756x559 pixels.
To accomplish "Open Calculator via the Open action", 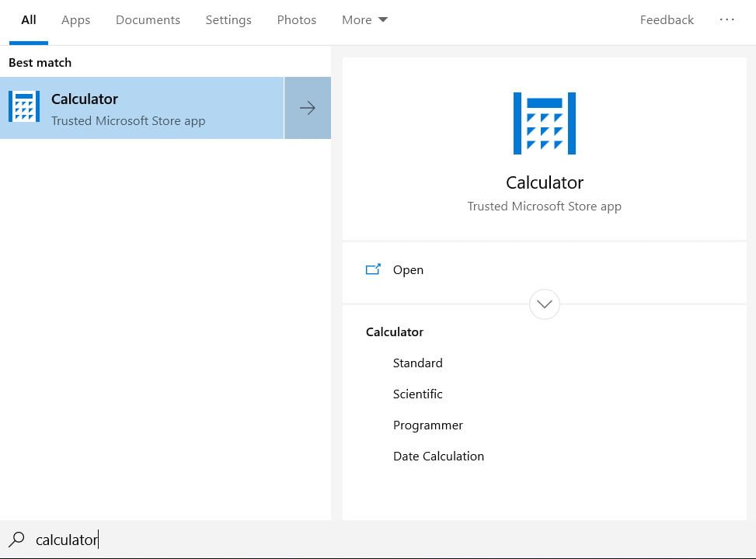I will click(545, 270).
